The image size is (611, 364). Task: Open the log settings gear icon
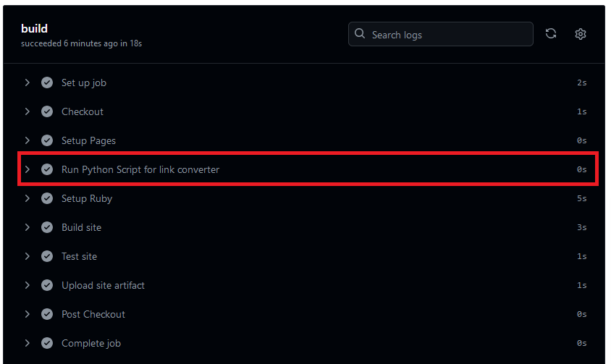tap(580, 34)
